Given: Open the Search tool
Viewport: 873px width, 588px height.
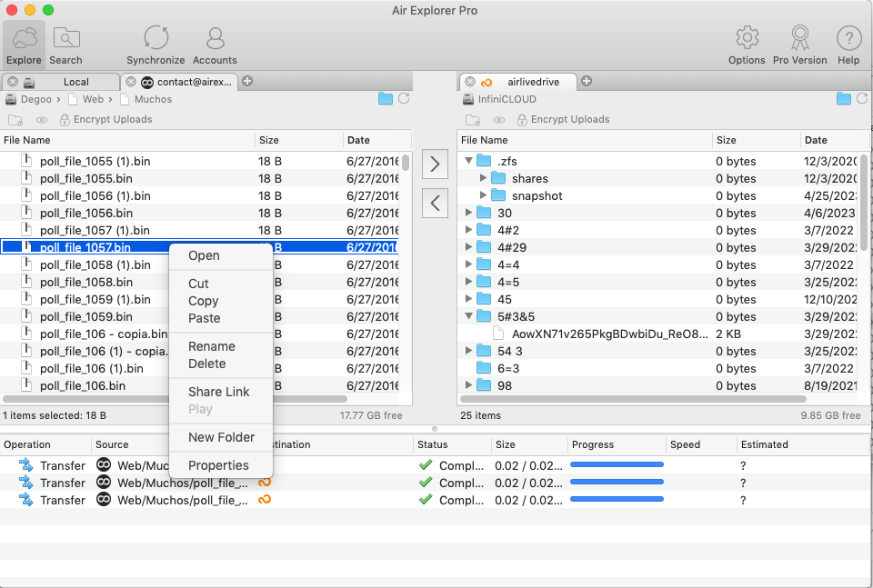Looking at the screenshot, I should [x=65, y=45].
